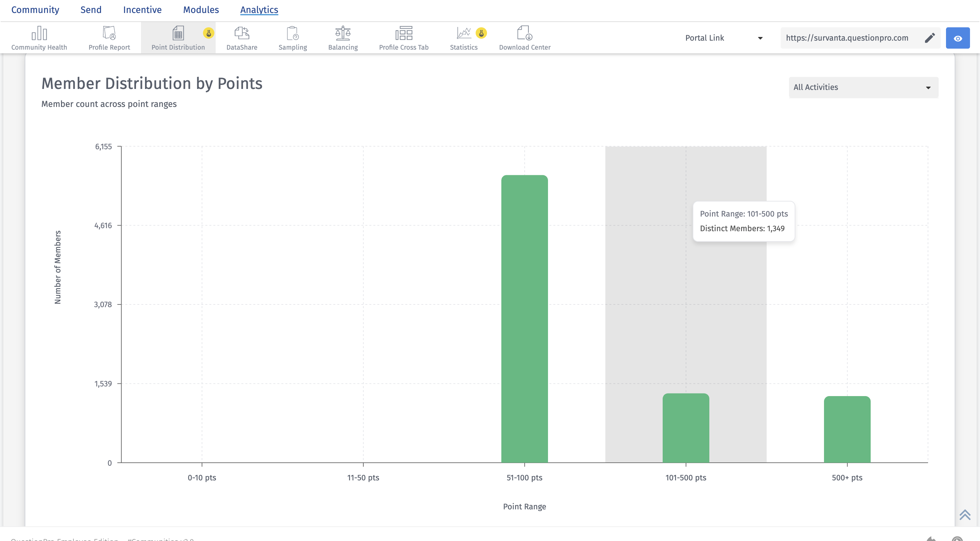
Task: Open the Portal Link dropdown
Action: click(x=723, y=38)
